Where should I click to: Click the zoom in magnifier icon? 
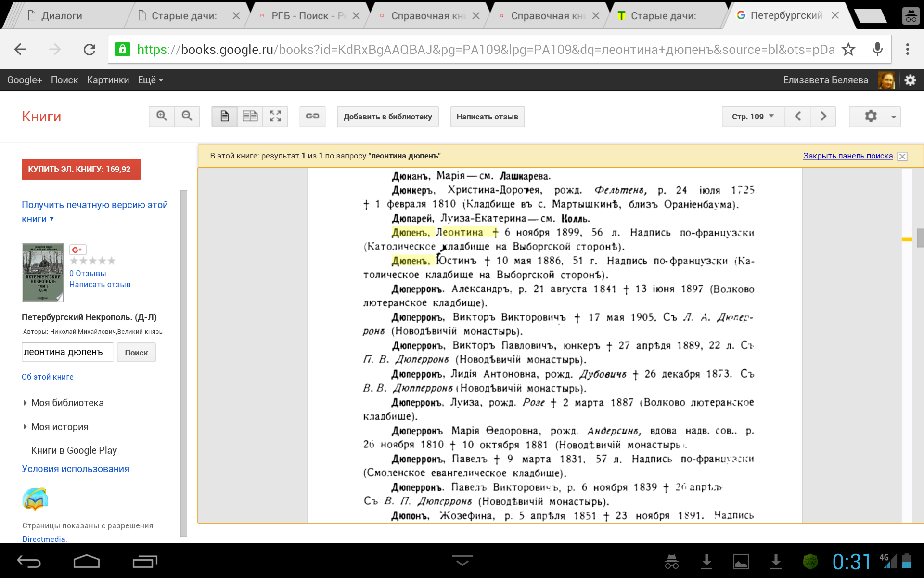(x=162, y=116)
